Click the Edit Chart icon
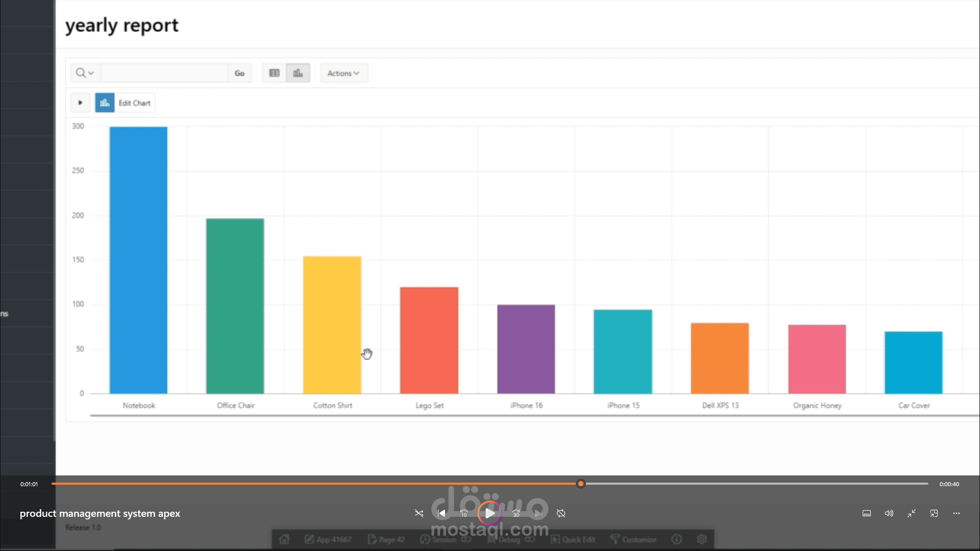The width and height of the screenshot is (980, 551). [105, 103]
